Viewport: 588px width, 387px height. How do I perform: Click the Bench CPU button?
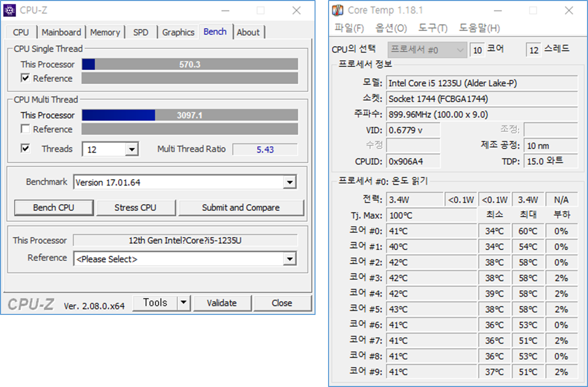(x=54, y=207)
